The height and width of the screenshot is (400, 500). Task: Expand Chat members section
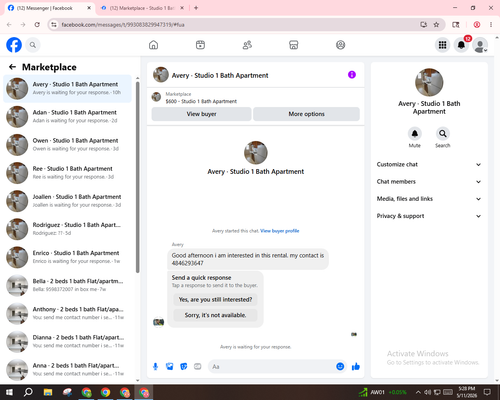click(429, 182)
